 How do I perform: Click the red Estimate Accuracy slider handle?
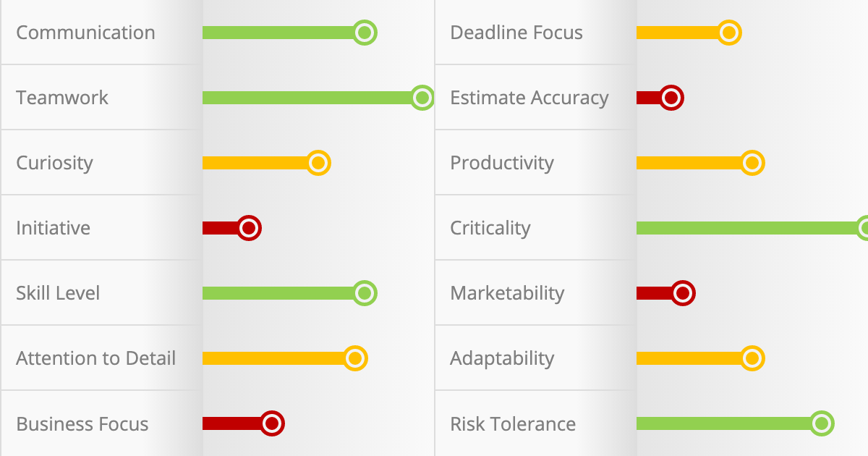coord(671,98)
